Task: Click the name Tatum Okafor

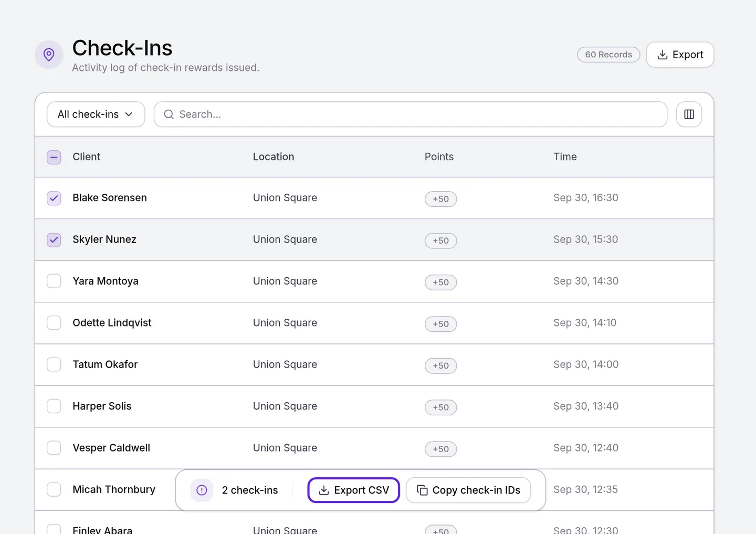Action: coord(105,364)
